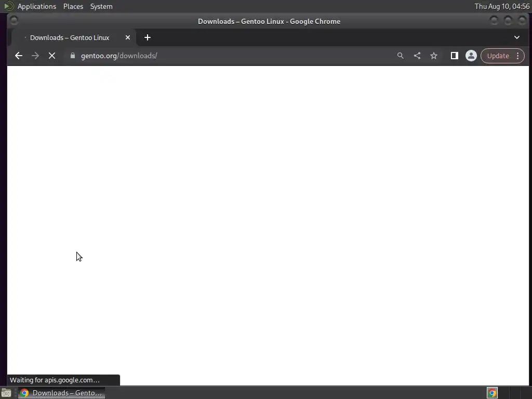Click the Chrome icon in system tray

click(x=492, y=393)
